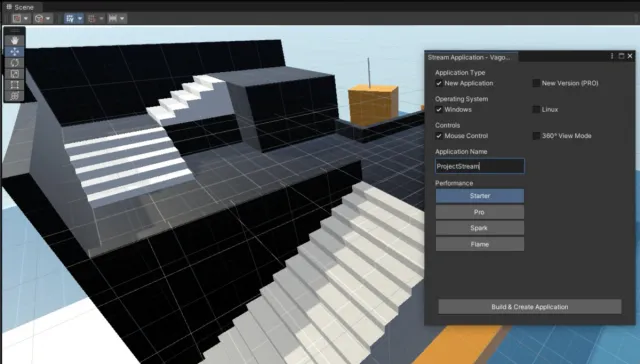
Task: Click Build & Create Application button
Action: [530, 307]
